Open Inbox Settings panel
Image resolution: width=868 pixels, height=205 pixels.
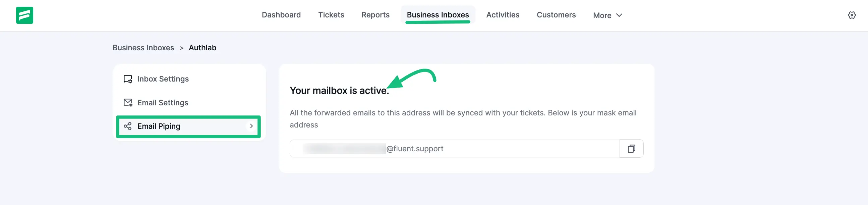[163, 79]
